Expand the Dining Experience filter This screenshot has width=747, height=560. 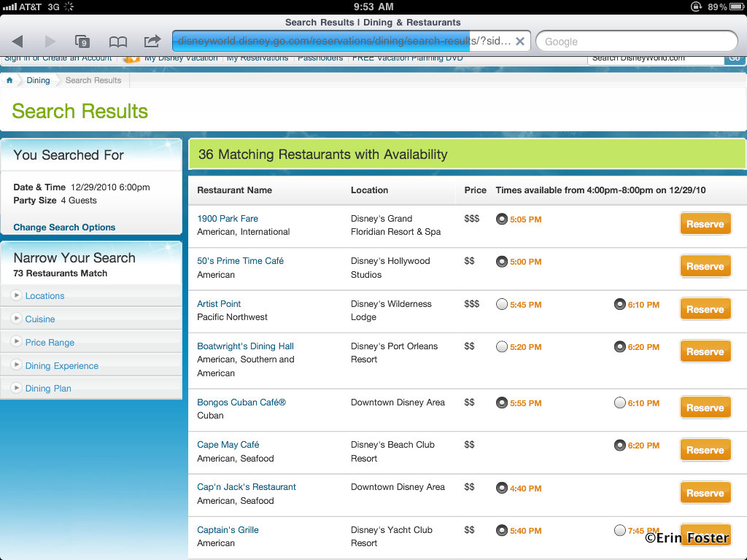point(61,366)
